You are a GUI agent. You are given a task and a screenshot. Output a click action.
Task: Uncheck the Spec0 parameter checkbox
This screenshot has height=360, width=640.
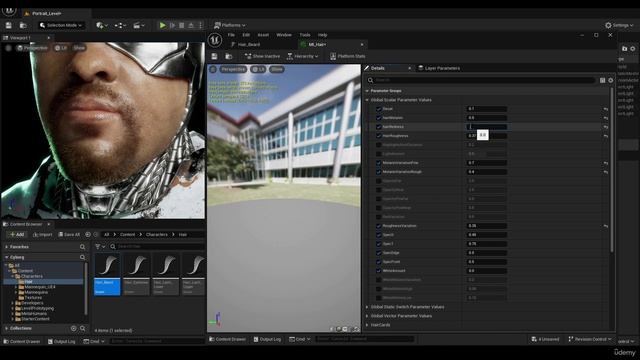pyautogui.click(x=378, y=235)
